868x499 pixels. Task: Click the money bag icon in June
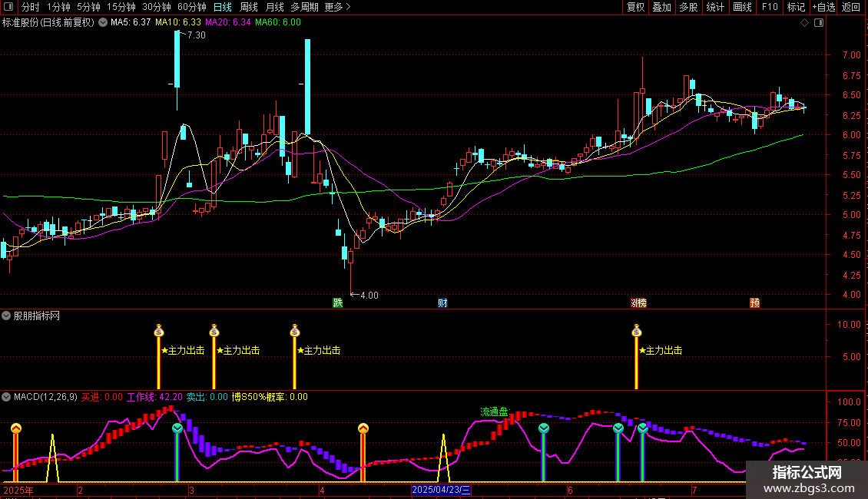[637, 331]
